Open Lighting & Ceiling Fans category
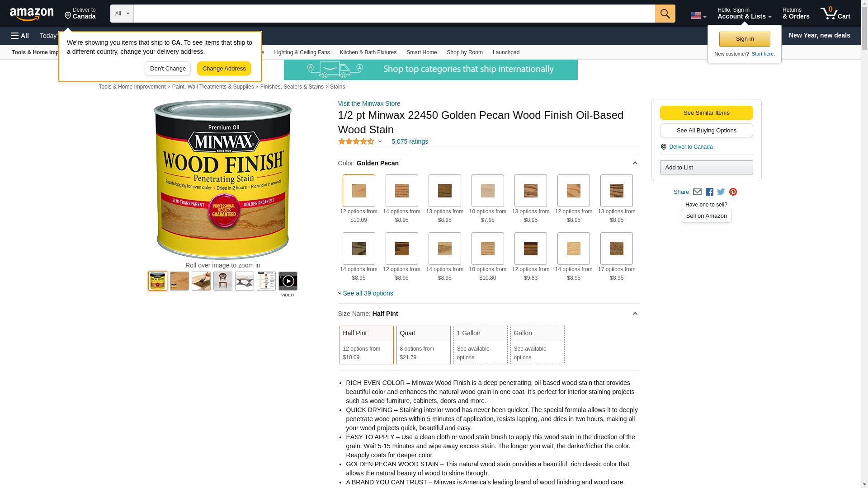868x488 pixels. pyautogui.click(x=302, y=52)
